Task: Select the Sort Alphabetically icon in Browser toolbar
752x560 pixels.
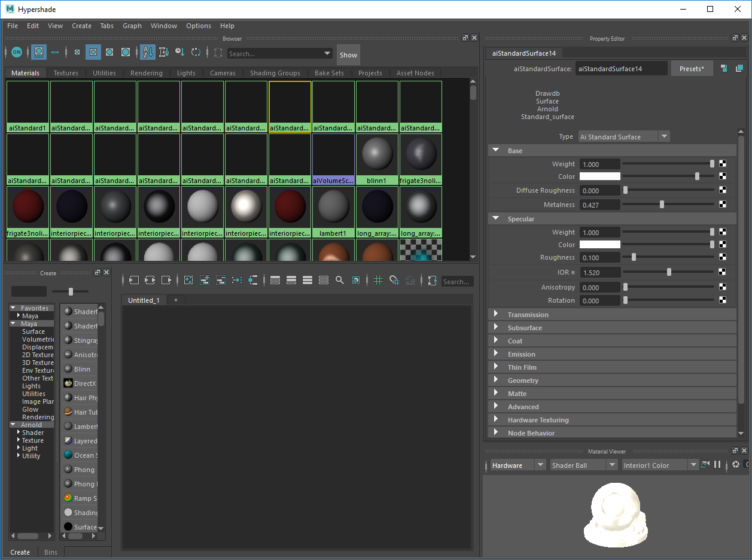Action: (147, 52)
